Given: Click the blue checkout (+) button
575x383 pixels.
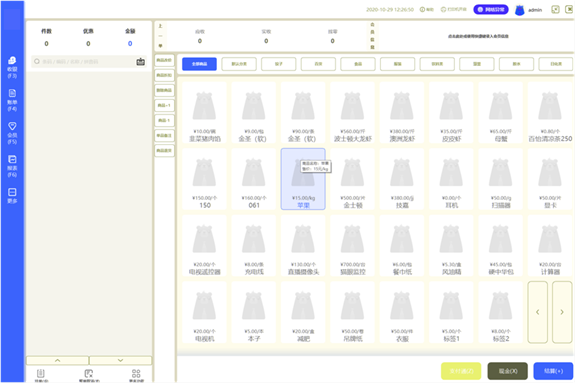Looking at the screenshot, I should (x=553, y=371).
